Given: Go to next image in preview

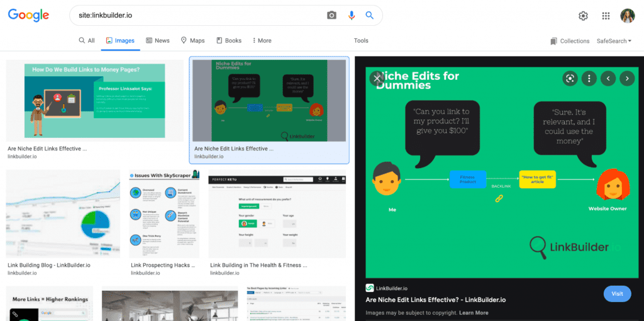Looking at the screenshot, I should click(627, 78).
